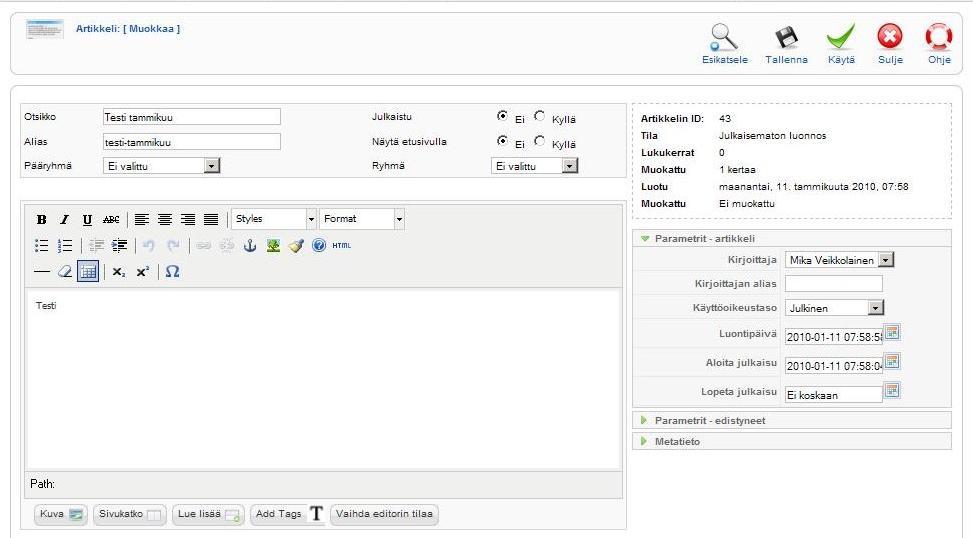The height and width of the screenshot is (538, 973).
Task: Click the Lue lisää button
Action: point(208,514)
